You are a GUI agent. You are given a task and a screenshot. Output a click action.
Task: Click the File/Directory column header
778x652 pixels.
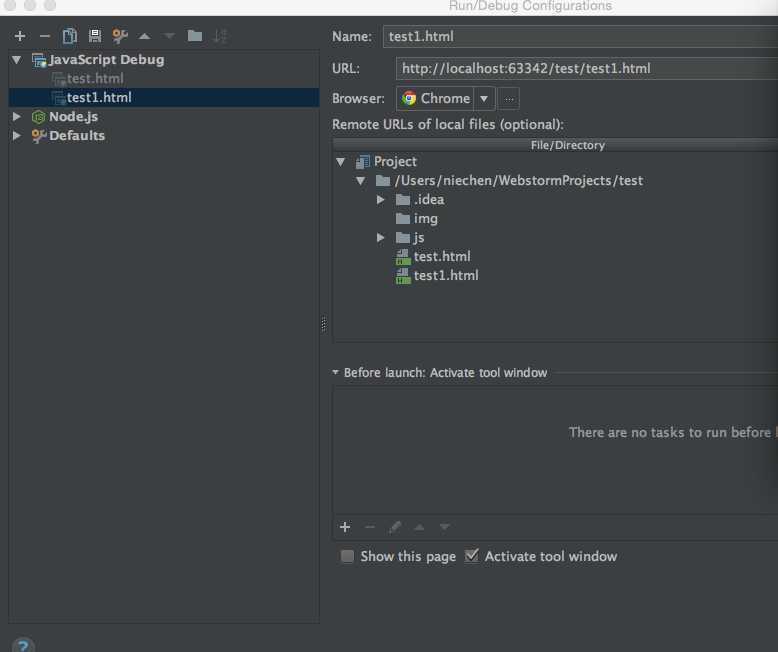[567, 145]
